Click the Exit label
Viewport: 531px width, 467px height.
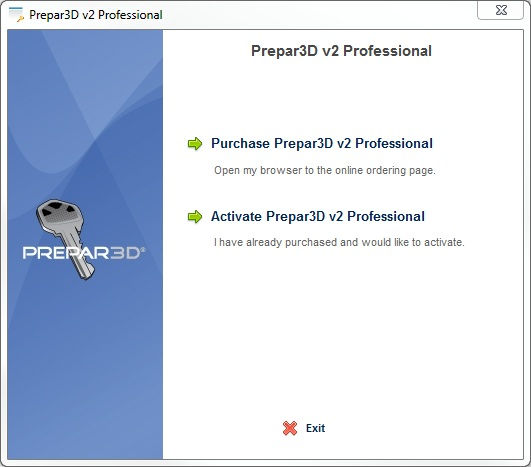click(x=315, y=428)
